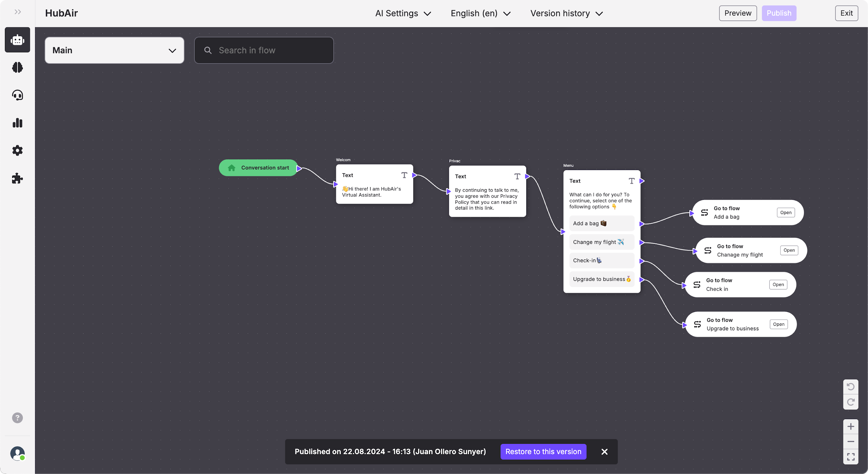This screenshot has width=868, height=474.
Task: Open the settings gear in sidebar
Action: 17,151
